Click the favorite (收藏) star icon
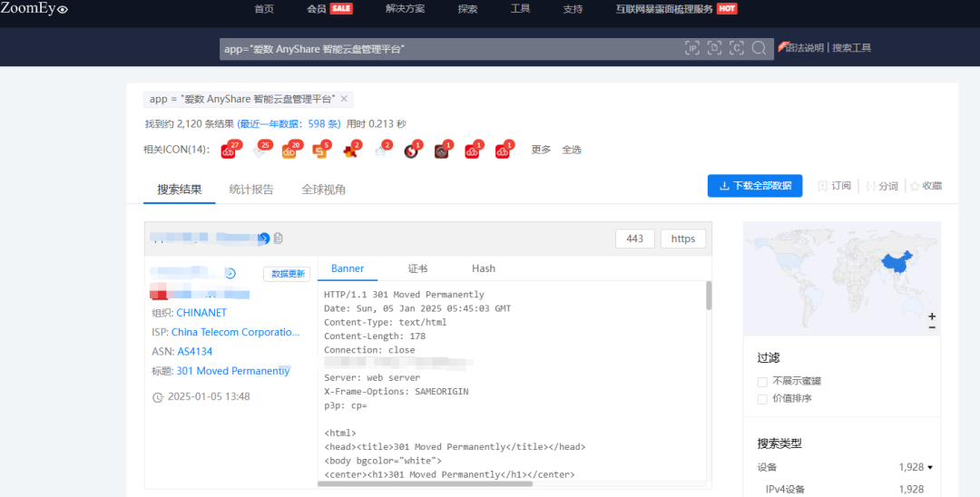Viewport: 980px width, 497px height. pos(915,186)
